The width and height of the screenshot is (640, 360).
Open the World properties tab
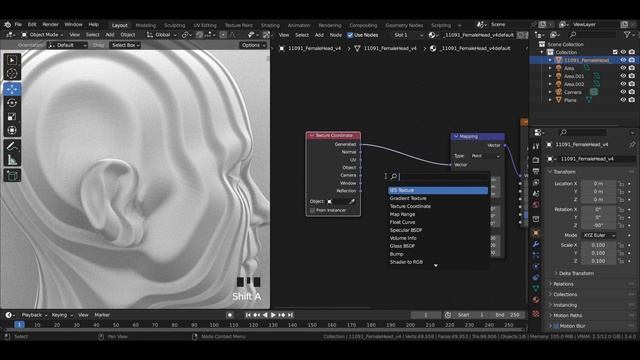click(x=536, y=204)
